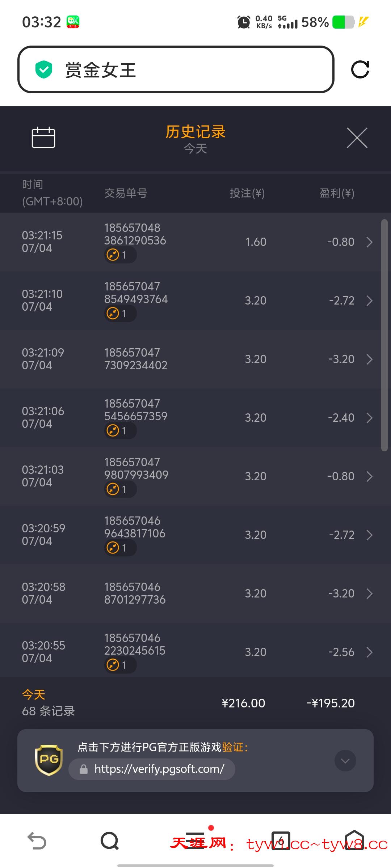Viewport: 391px width, 868px height.
Task: Open the calendar date picker icon
Action: (43, 137)
